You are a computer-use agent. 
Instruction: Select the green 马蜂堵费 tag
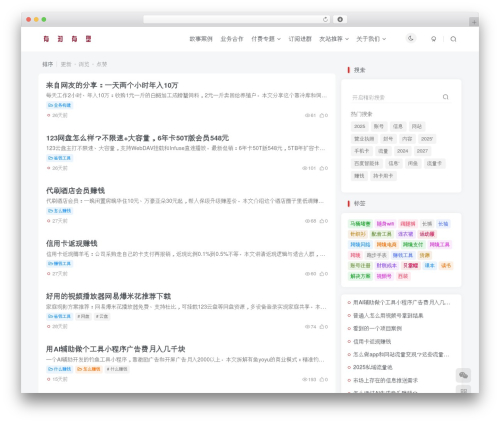click(360, 224)
